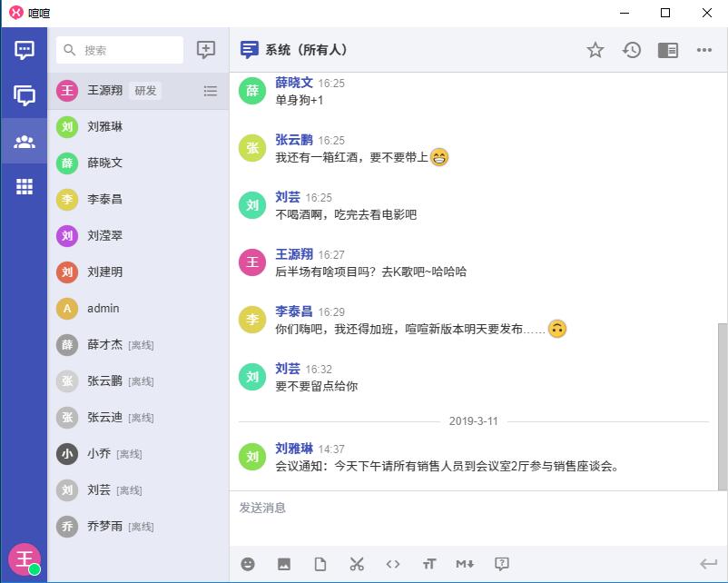Open the group chats sidebar icon
Viewport: 728px width, 583px height.
pyautogui.click(x=25, y=95)
